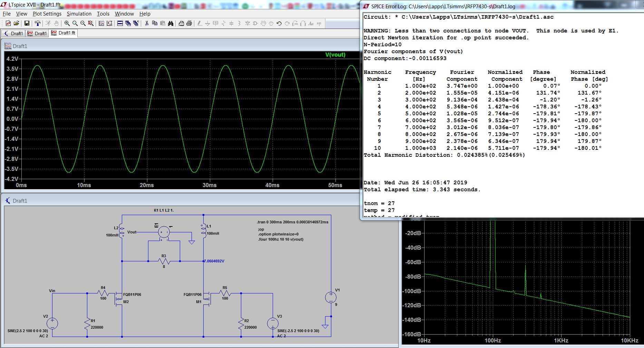Click the New Schematic toolbar icon
Screen dimensions: 644x348
pyautogui.click(x=8, y=23)
